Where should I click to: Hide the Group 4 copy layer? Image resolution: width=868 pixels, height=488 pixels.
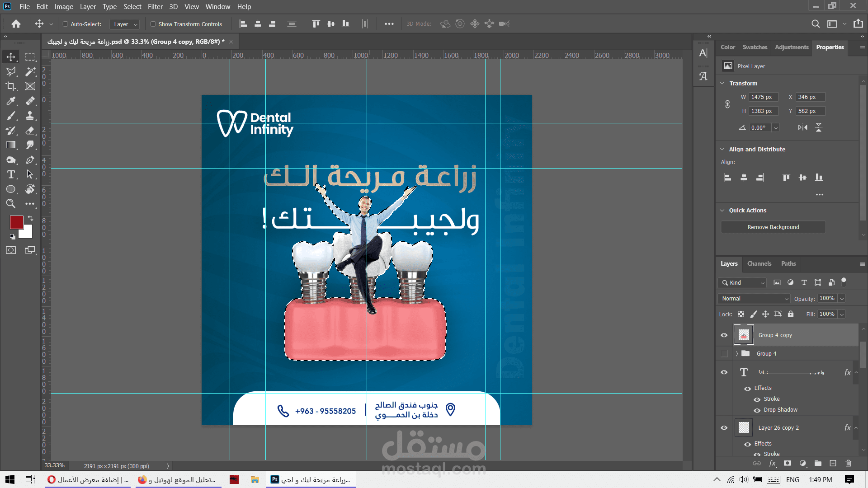coord(724,335)
